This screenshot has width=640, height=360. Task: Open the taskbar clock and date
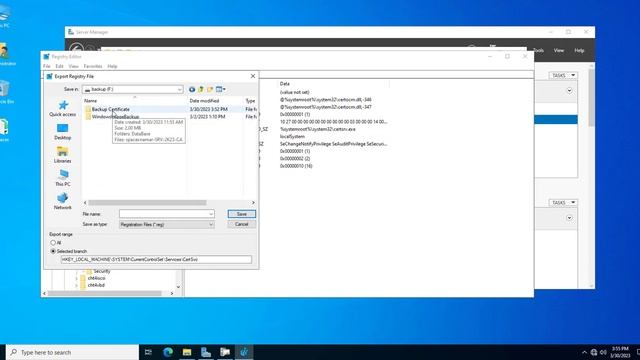[620, 352]
